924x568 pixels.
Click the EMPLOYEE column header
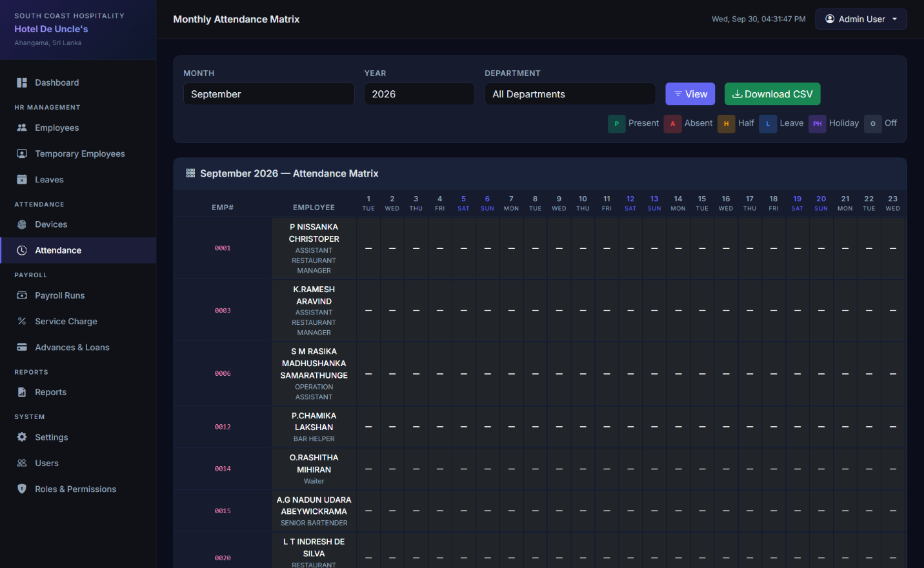click(314, 208)
